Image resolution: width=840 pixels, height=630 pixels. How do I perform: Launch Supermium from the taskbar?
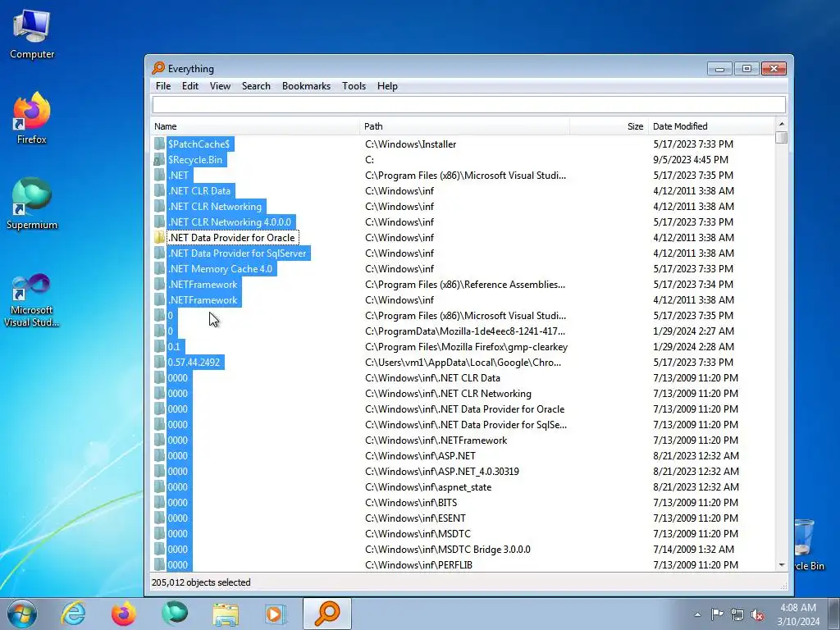pos(174,614)
